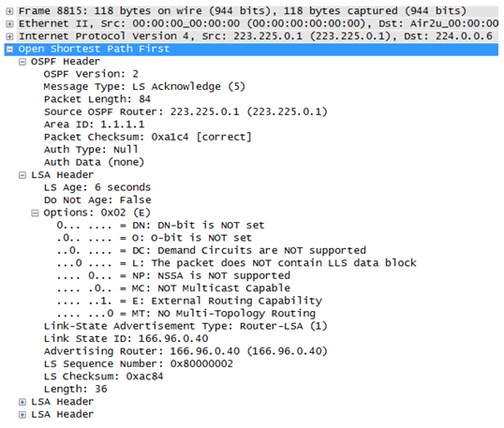Expand Internet Protocol Version 4 section

(x=9, y=37)
